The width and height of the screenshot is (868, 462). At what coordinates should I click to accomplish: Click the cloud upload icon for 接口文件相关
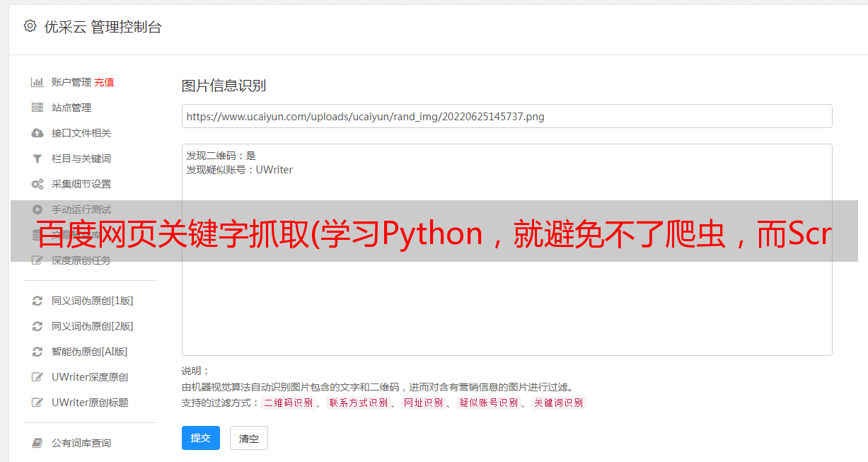[37, 133]
